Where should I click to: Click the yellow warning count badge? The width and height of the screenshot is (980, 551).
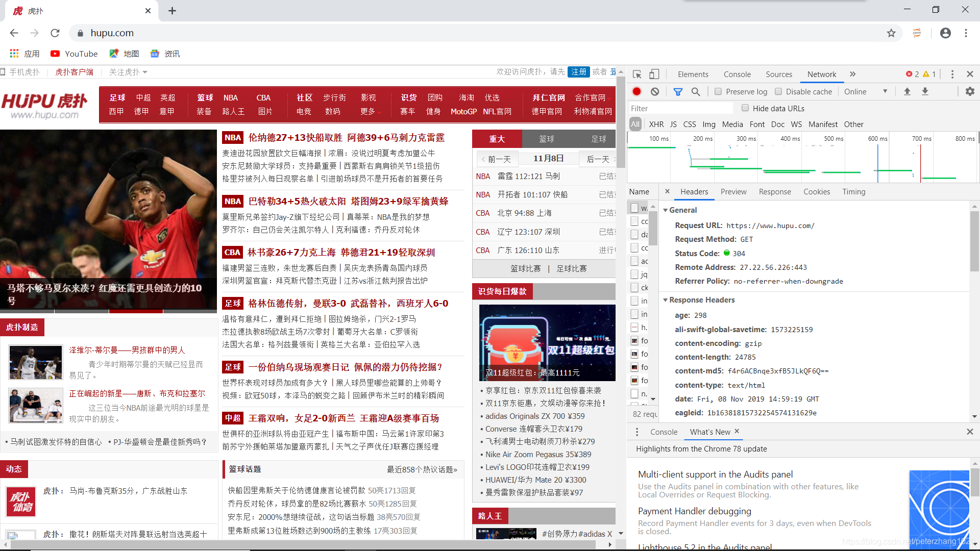[929, 74]
